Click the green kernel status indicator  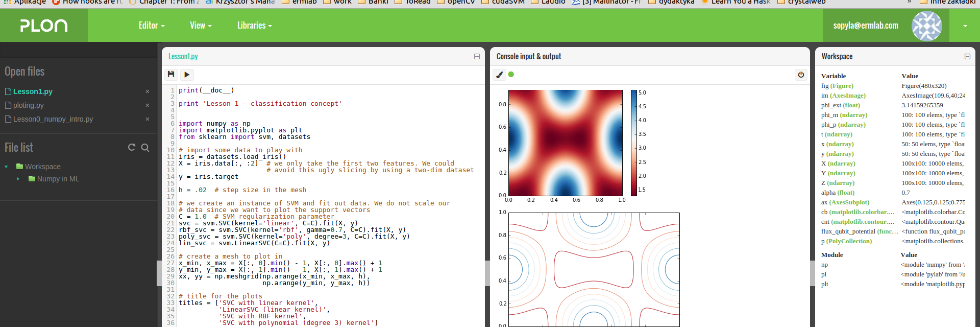click(511, 75)
